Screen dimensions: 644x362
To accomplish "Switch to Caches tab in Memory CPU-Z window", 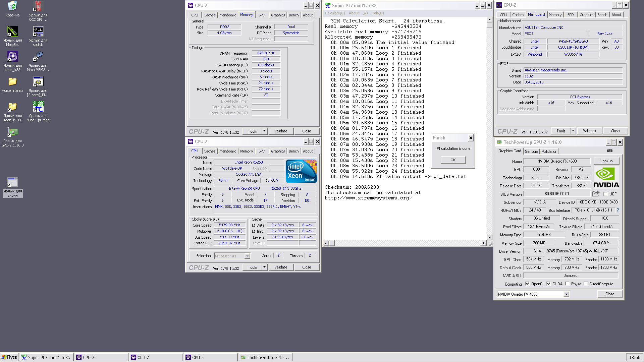I will [x=209, y=15].
